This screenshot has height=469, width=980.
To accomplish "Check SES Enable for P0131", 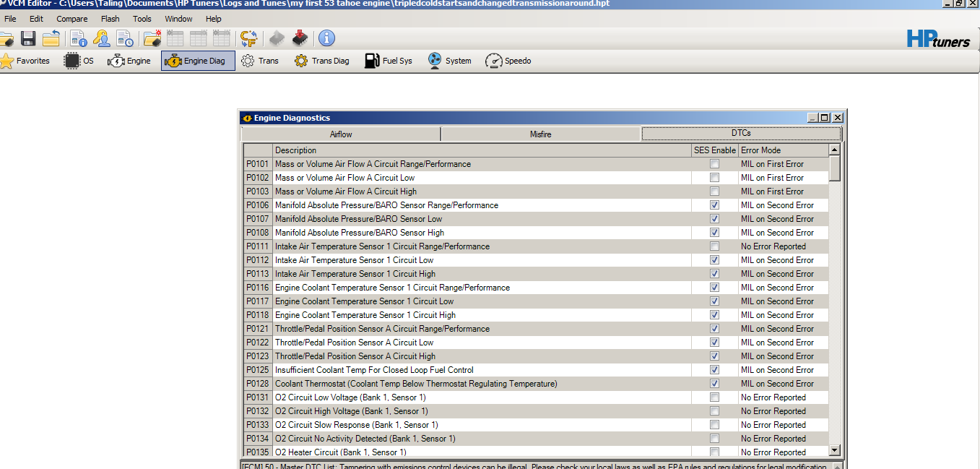I will pyautogui.click(x=714, y=397).
